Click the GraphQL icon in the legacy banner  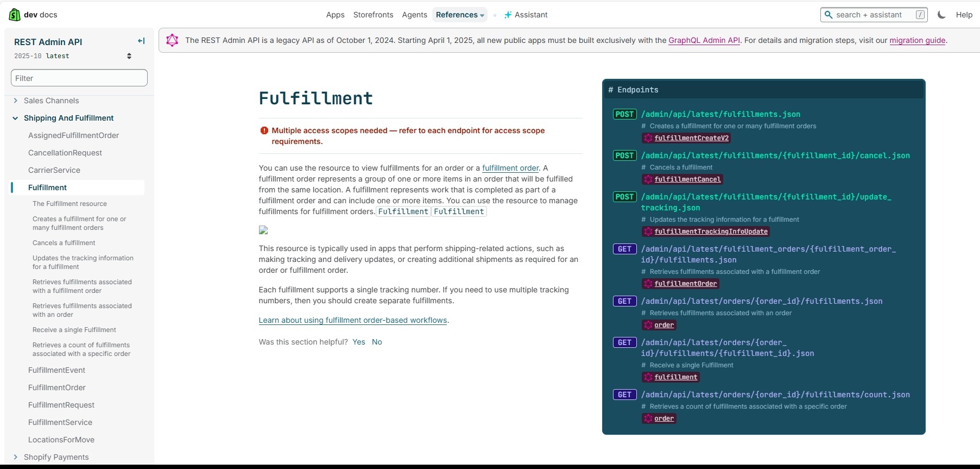(172, 40)
